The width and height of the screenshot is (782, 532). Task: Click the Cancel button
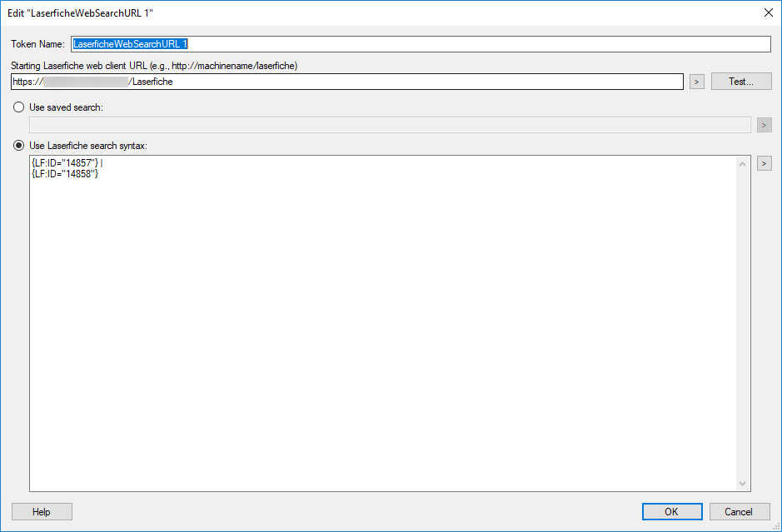point(740,511)
